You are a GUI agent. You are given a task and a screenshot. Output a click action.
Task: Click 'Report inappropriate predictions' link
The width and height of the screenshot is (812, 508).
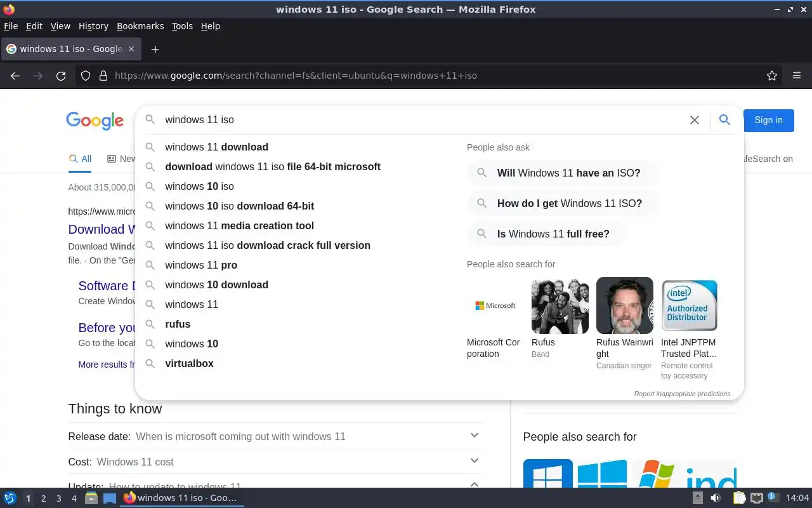click(x=682, y=394)
